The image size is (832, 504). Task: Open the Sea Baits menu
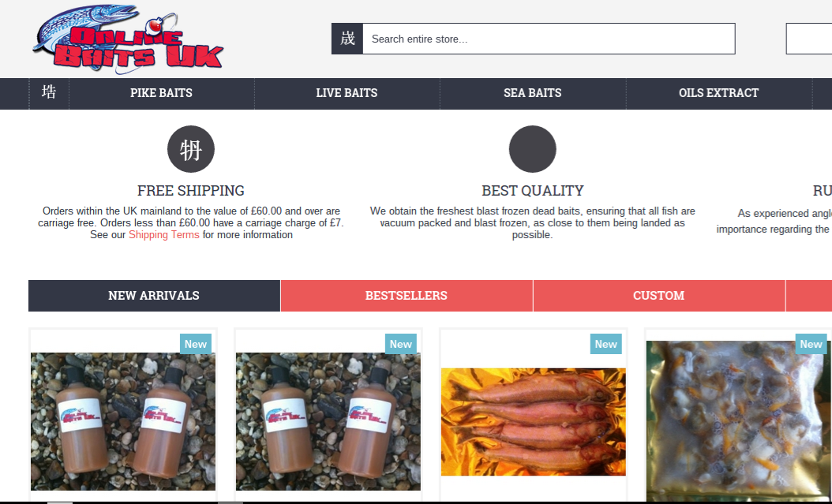(533, 93)
